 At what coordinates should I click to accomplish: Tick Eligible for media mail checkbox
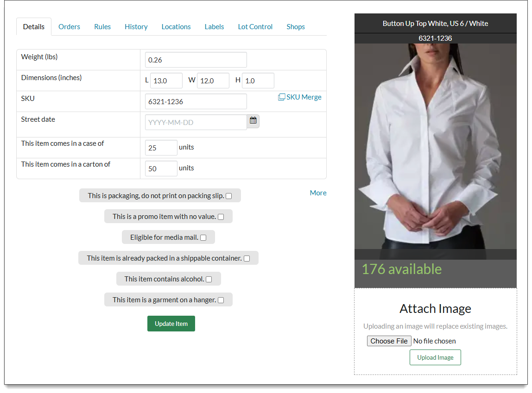pyautogui.click(x=203, y=237)
